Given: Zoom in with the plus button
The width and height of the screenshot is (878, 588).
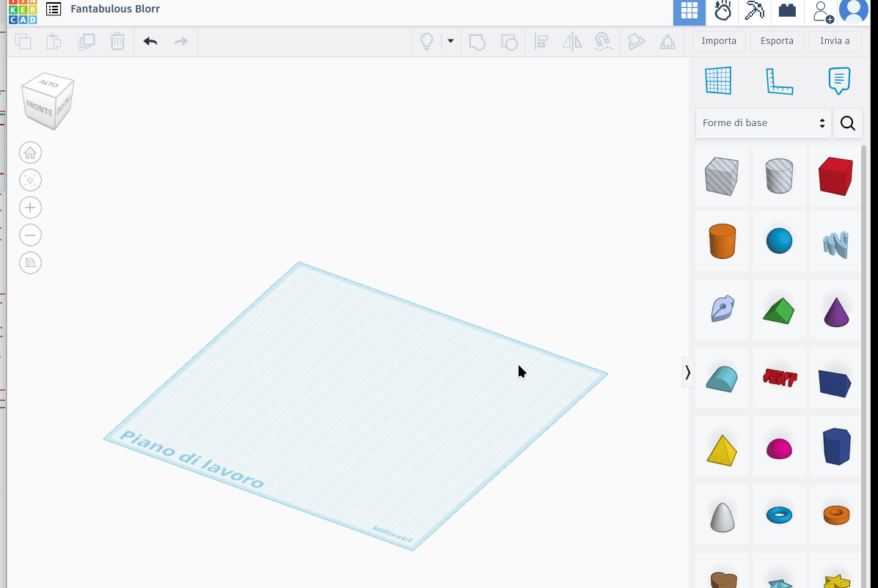Looking at the screenshot, I should 30,207.
